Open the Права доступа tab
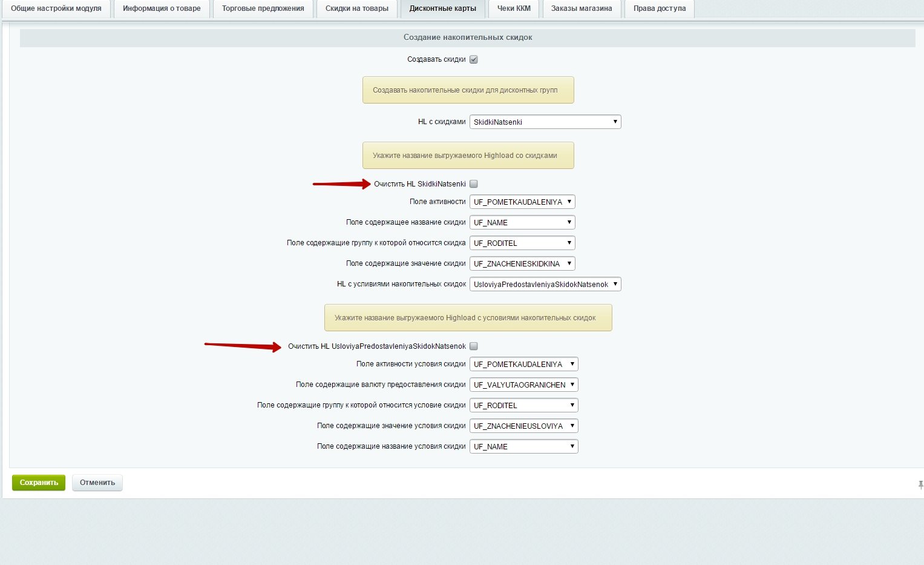 [659, 8]
